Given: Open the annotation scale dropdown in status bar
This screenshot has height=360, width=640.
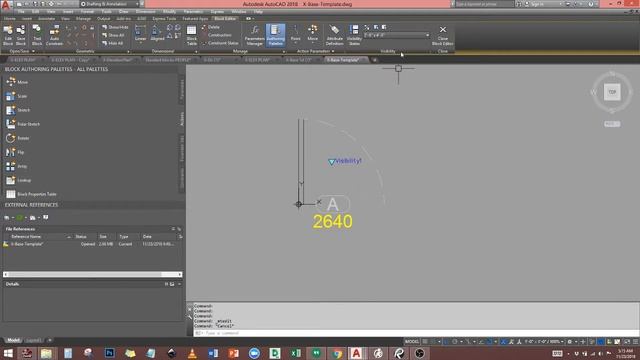Looking at the screenshot, I should click(543, 341).
